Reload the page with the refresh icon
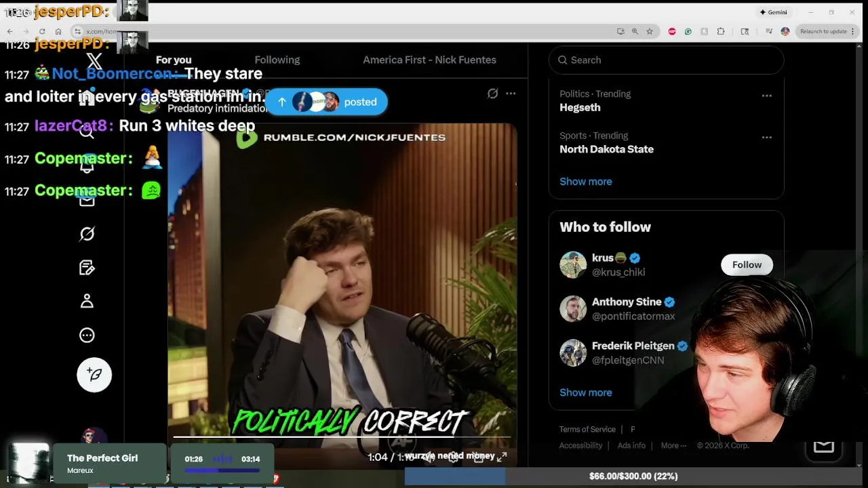The width and height of the screenshot is (868, 488). pyautogui.click(x=42, y=31)
